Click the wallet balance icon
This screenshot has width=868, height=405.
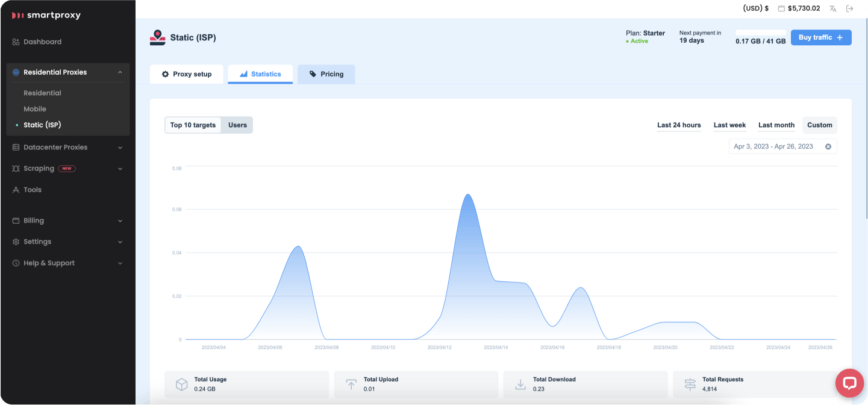[781, 8]
